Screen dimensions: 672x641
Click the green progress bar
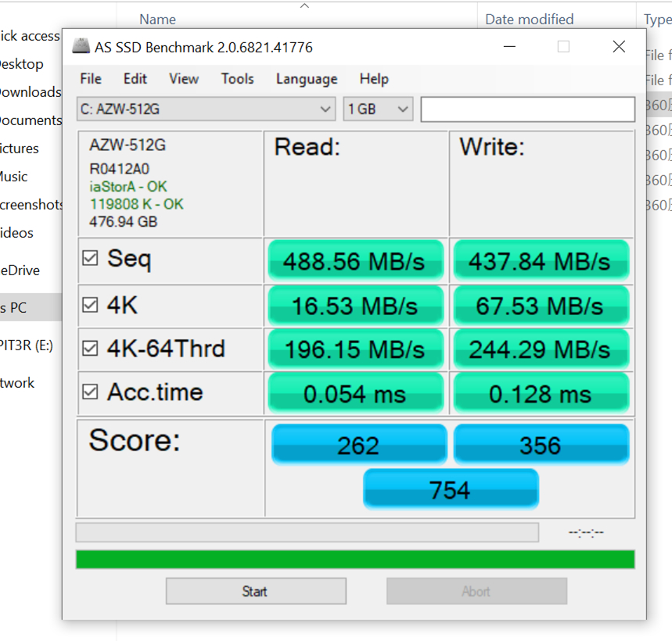pyautogui.click(x=355, y=560)
